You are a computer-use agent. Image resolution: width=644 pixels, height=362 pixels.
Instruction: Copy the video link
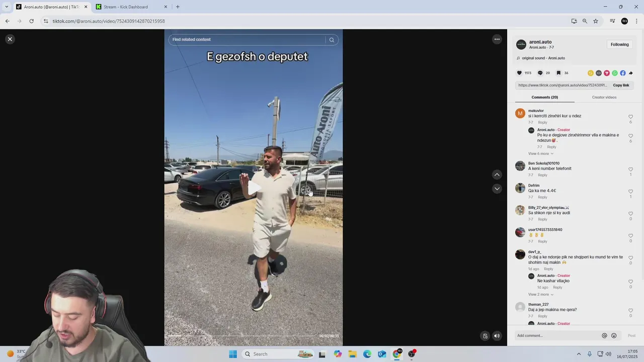click(621, 85)
